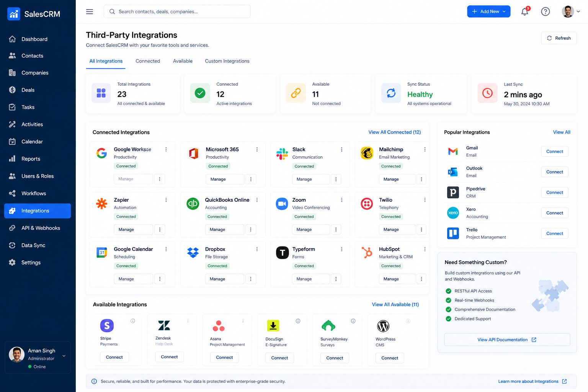The height and width of the screenshot is (392, 588).
Task: Click the Zendesk logo
Action: 164,325
